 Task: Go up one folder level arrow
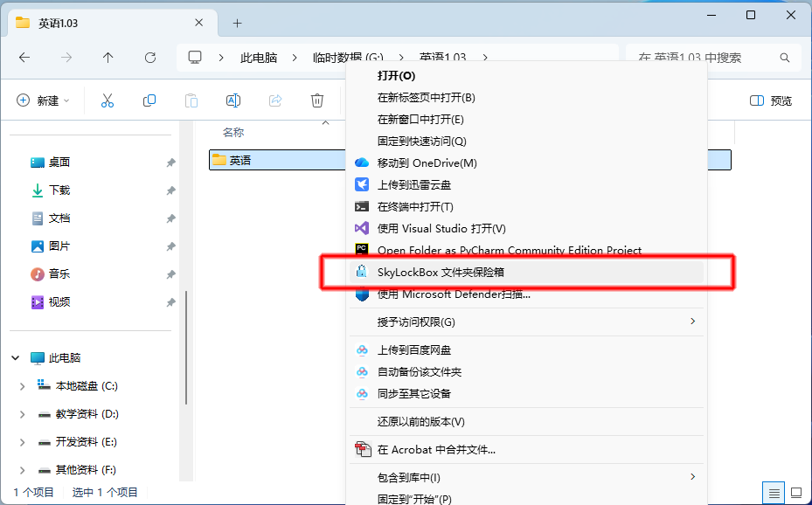108,58
